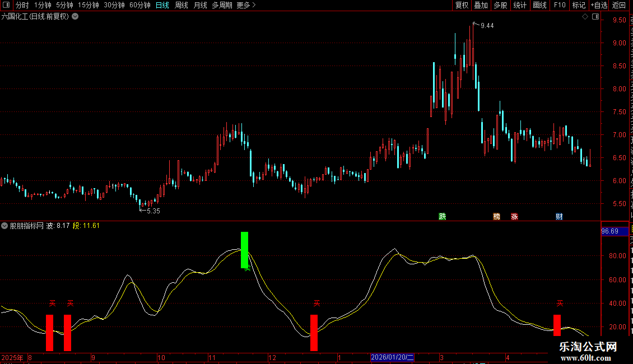Viewport: 633px width, 364px height.
Task: Open the F10 company info
Action: [x=560, y=5]
